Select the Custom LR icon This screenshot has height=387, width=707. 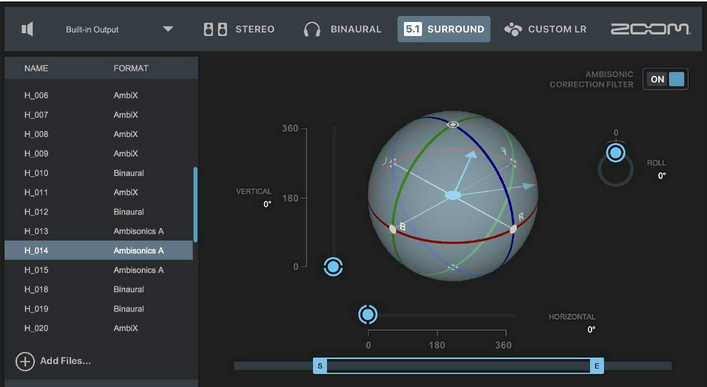coord(513,29)
